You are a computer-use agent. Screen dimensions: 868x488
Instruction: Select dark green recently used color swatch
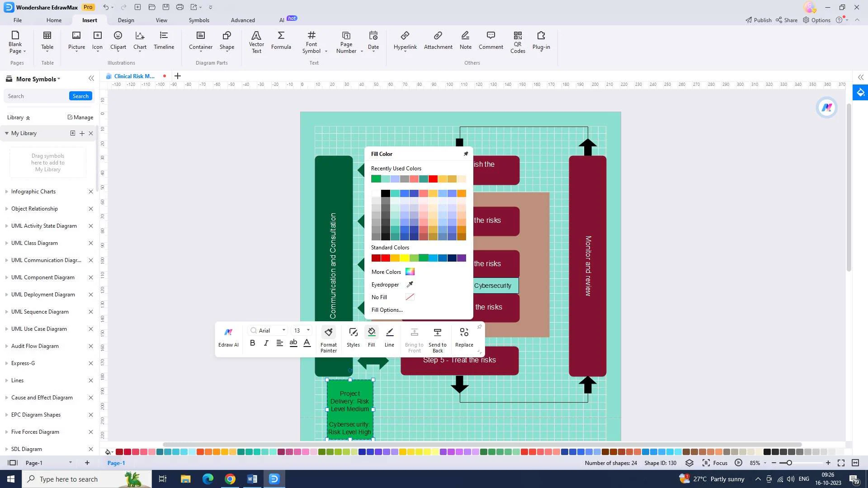point(376,179)
